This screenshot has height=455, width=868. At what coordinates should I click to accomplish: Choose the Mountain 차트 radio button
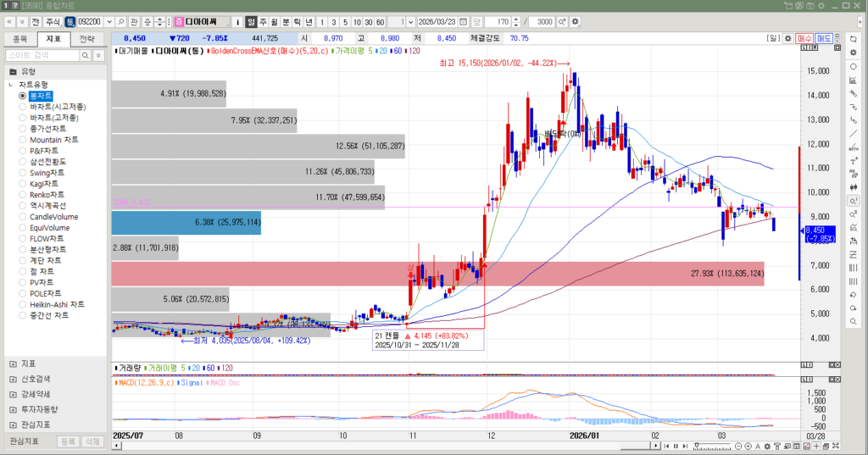[23, 140]
